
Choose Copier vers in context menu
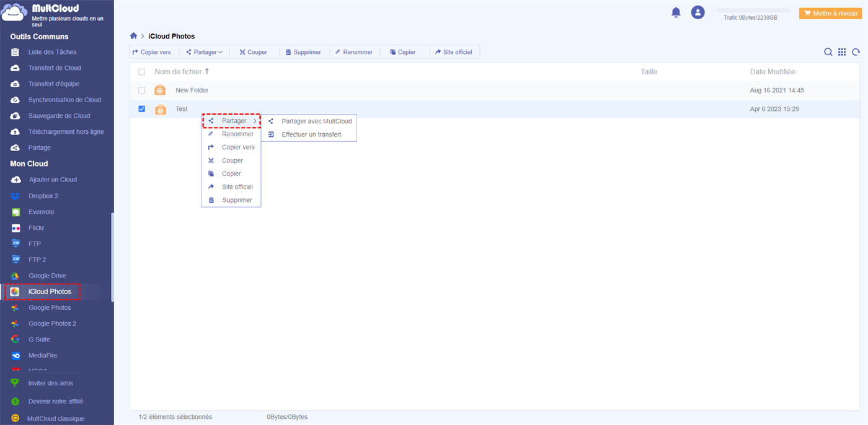(231, 147)
